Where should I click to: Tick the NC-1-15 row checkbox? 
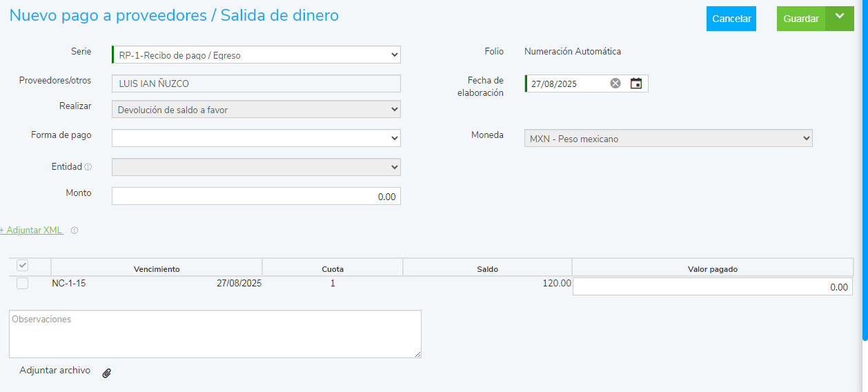pyautogui.click(x=23, y=284)
